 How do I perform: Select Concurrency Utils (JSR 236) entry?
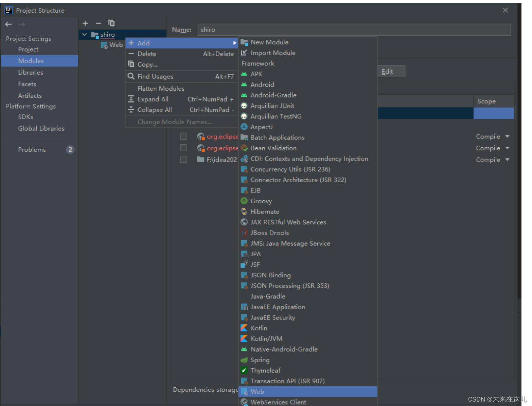(x=308, y=169)
